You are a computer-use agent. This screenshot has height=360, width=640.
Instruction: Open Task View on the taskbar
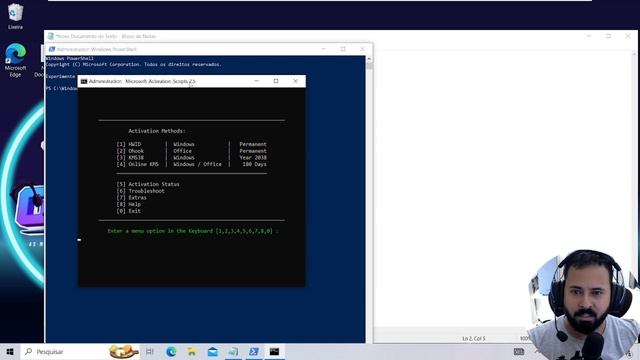coord(150,351)
